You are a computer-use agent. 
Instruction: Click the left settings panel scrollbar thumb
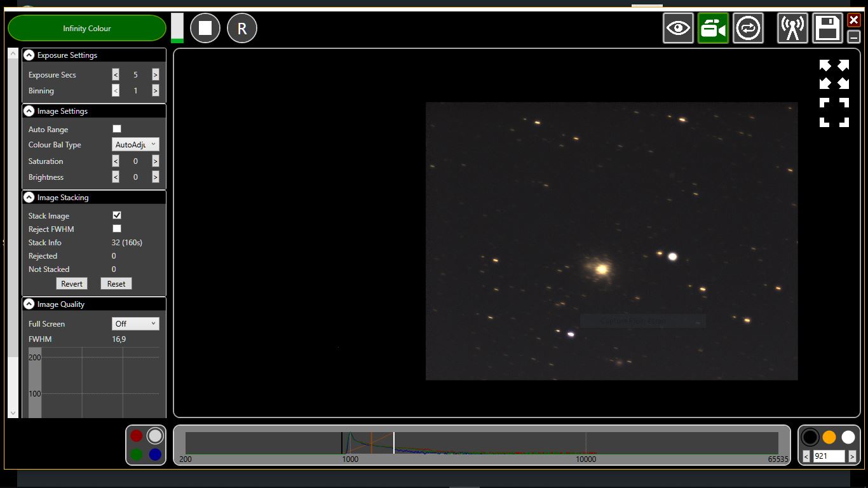click(13, 208)
